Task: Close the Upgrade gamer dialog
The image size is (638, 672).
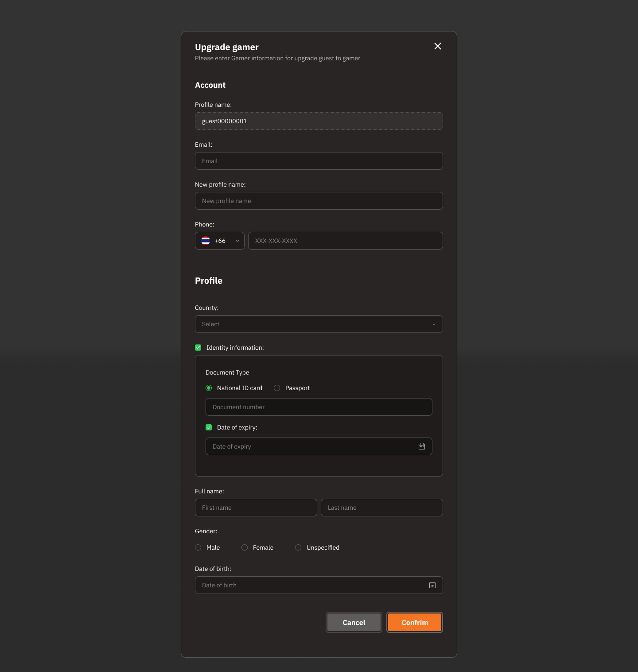Action: [438, 46]
